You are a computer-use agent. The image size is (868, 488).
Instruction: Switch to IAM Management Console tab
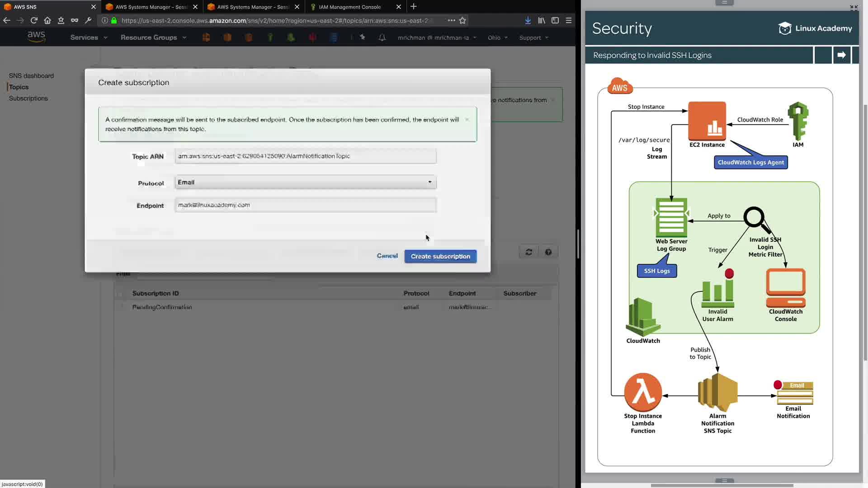pyautogui.click(x=350, y=7)
